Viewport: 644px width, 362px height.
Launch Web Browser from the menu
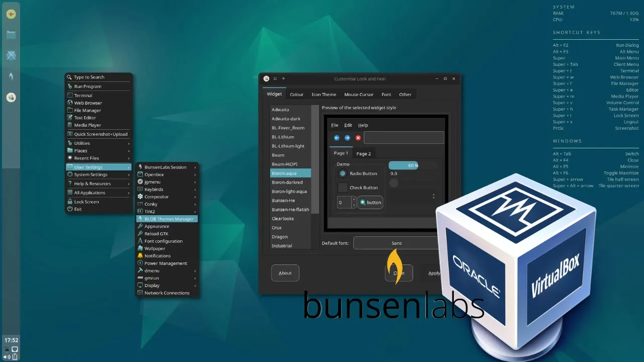click(x=99, y=103)
